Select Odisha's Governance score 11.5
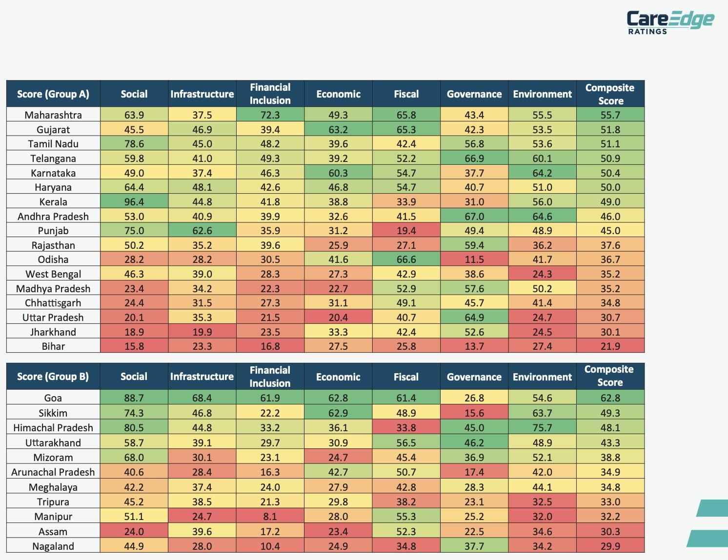The width and height of the screenshot is (728, 560). point(474,260)
